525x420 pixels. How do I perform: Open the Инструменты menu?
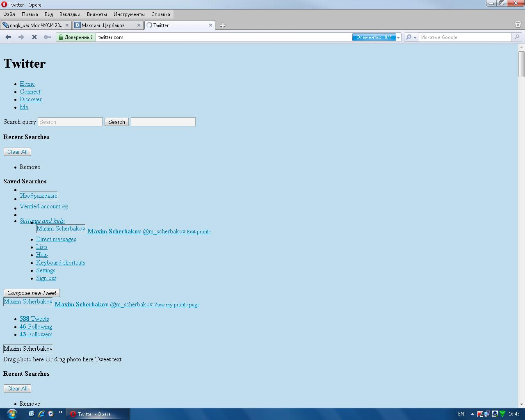coord(129,14)
